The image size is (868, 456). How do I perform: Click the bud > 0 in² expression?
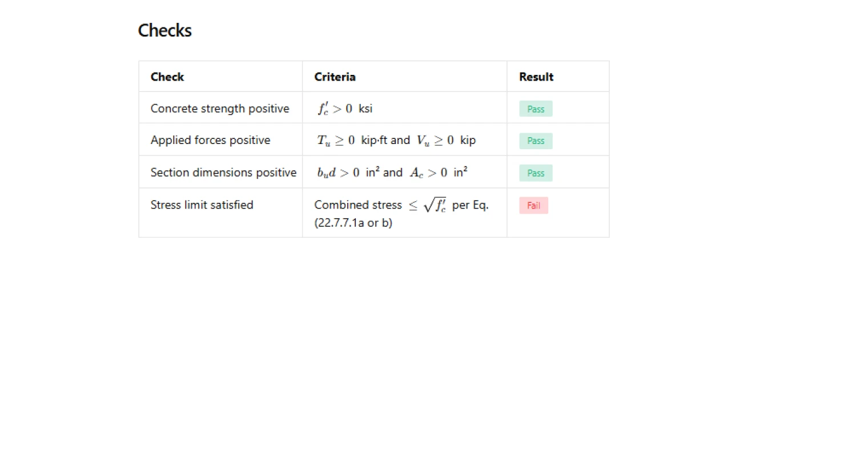coord(348,173)
